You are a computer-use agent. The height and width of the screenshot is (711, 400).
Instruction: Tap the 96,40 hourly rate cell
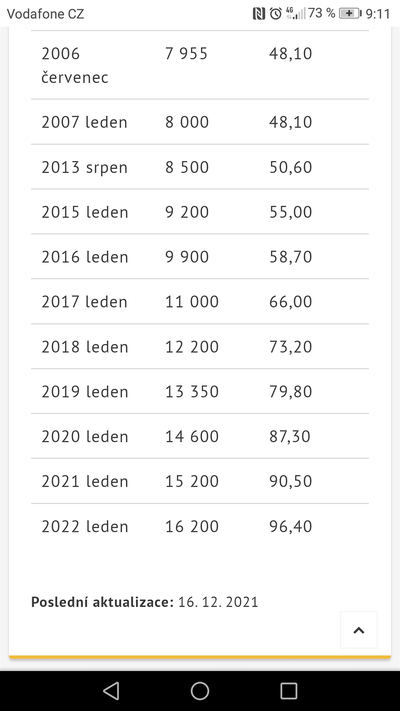(x=290, y=526)
